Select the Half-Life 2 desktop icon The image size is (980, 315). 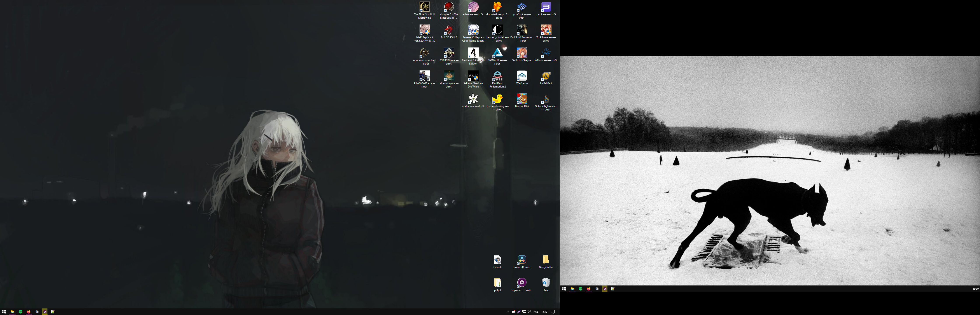pyautogui.click(x=546, y=78)
